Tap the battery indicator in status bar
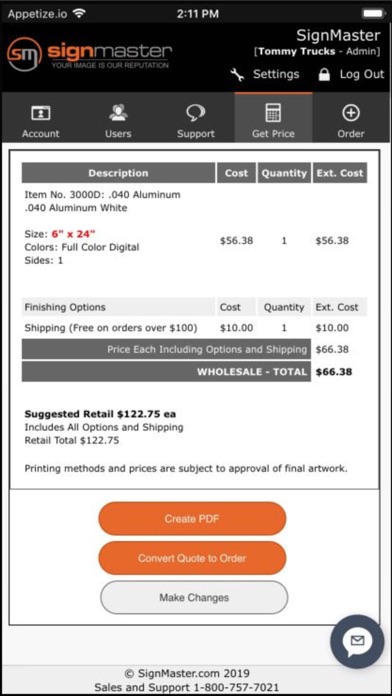The width and height of the screenshot is (392, 696). point(373,14)
